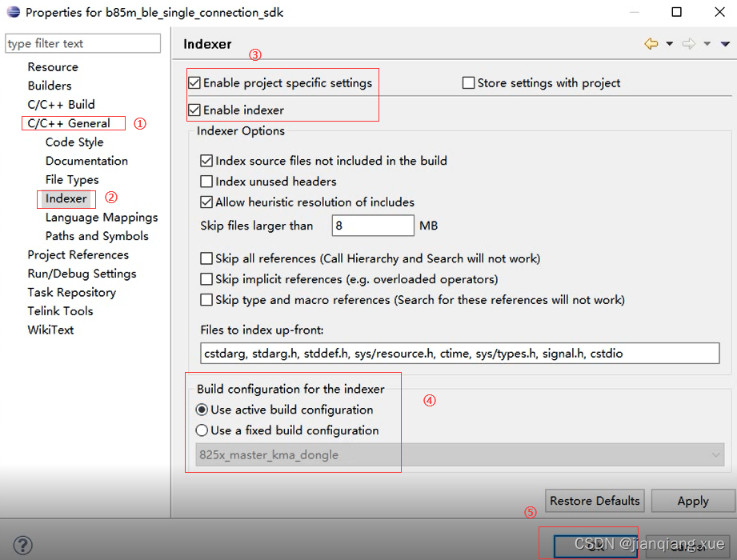Select Builders in the properties tree

tap(50, 86)
